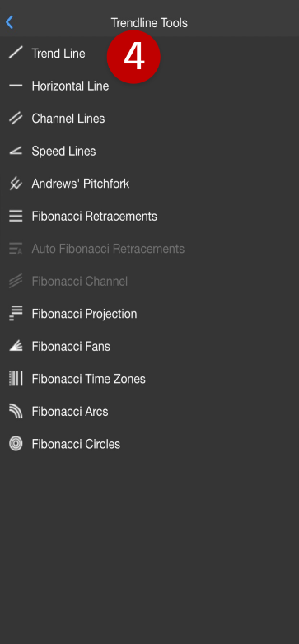This screenshot has width=299, height=644.
Task: Choose the Fibonacci Fans icon
Action: pos(16,346)
